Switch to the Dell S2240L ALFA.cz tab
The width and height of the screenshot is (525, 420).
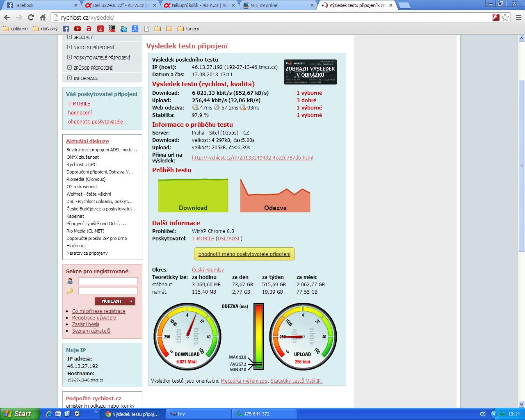[x=120, y=5]
